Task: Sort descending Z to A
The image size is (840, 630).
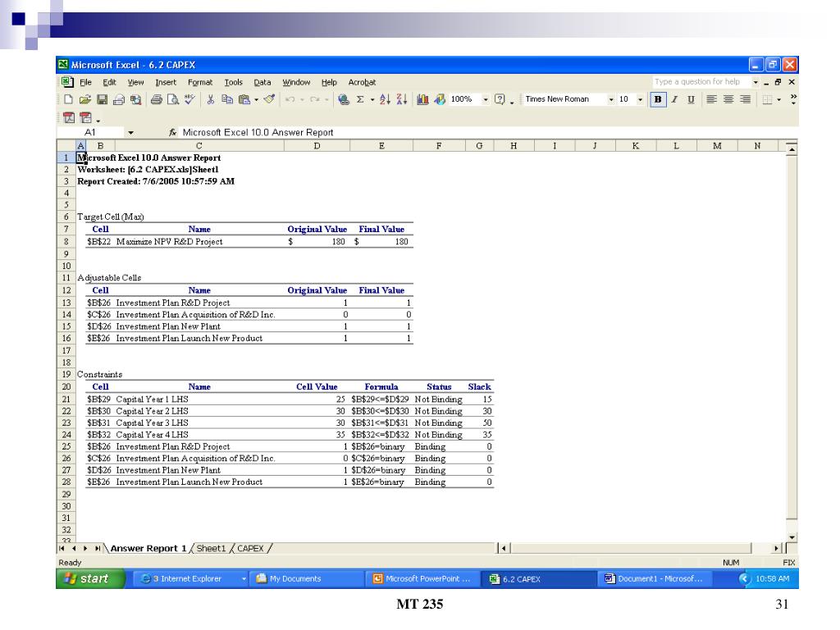Action: click(402, 99)
